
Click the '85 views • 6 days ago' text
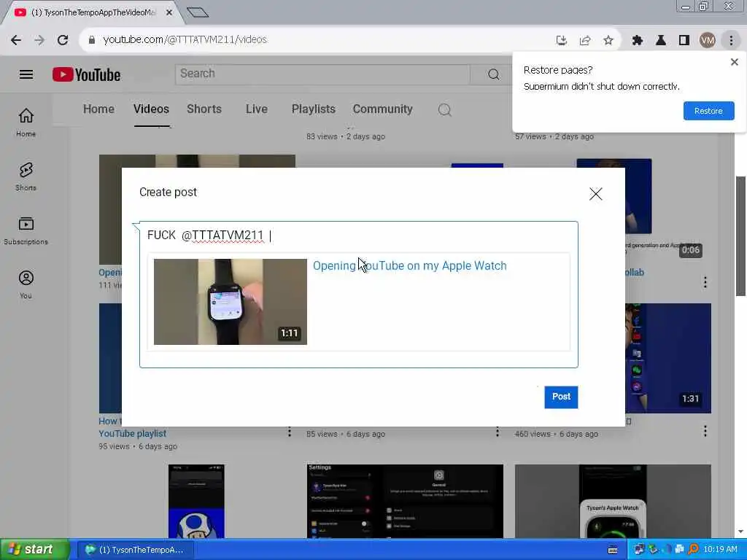345,435
